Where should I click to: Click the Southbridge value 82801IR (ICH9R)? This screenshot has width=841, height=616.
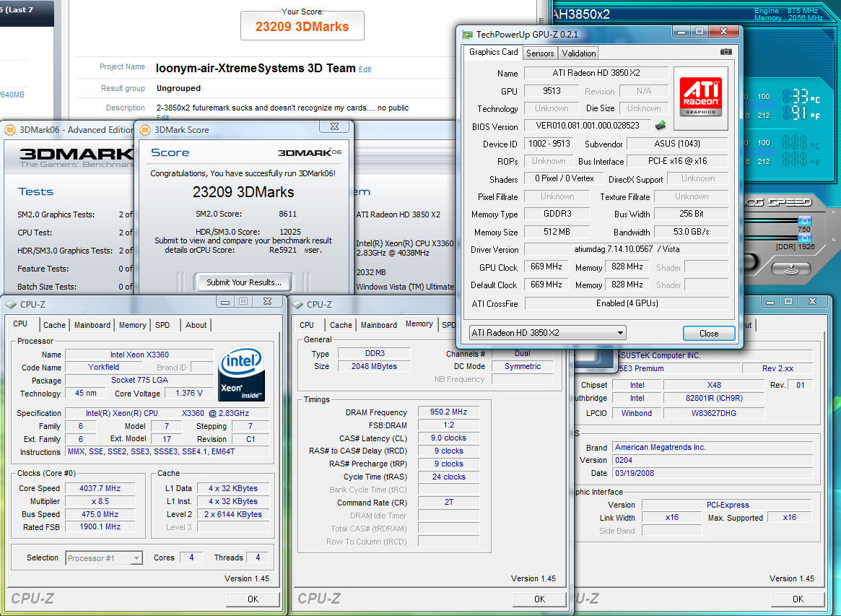point(714,398)
